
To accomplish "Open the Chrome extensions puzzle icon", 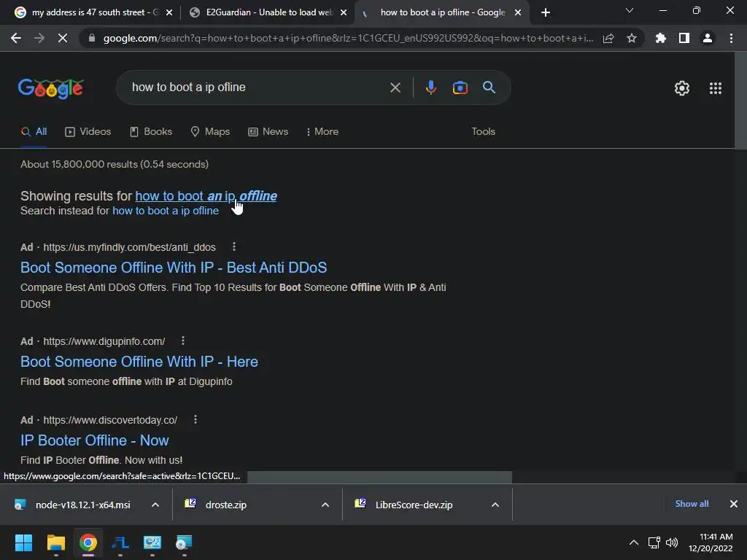I will [660, 38].
